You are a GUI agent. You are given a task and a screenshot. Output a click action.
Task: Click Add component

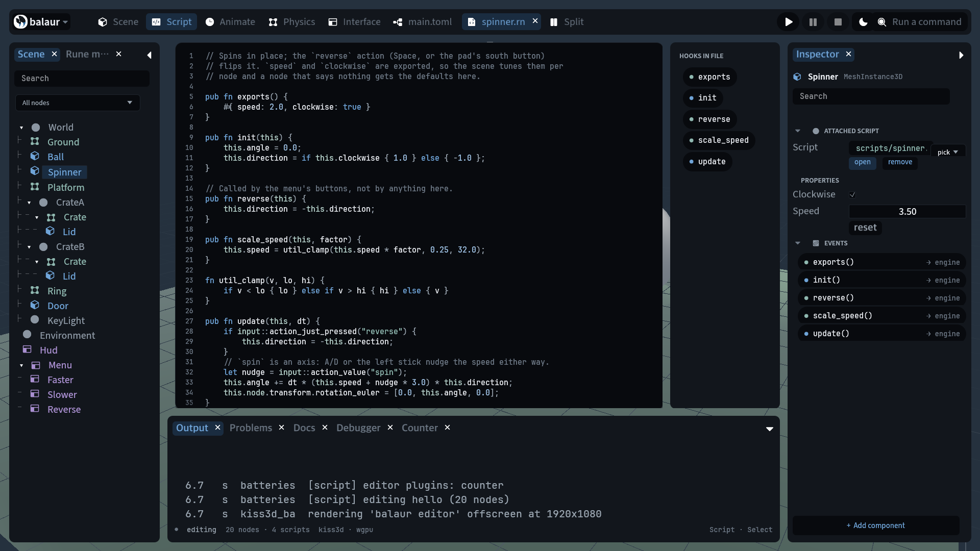(x=876, y=525)
